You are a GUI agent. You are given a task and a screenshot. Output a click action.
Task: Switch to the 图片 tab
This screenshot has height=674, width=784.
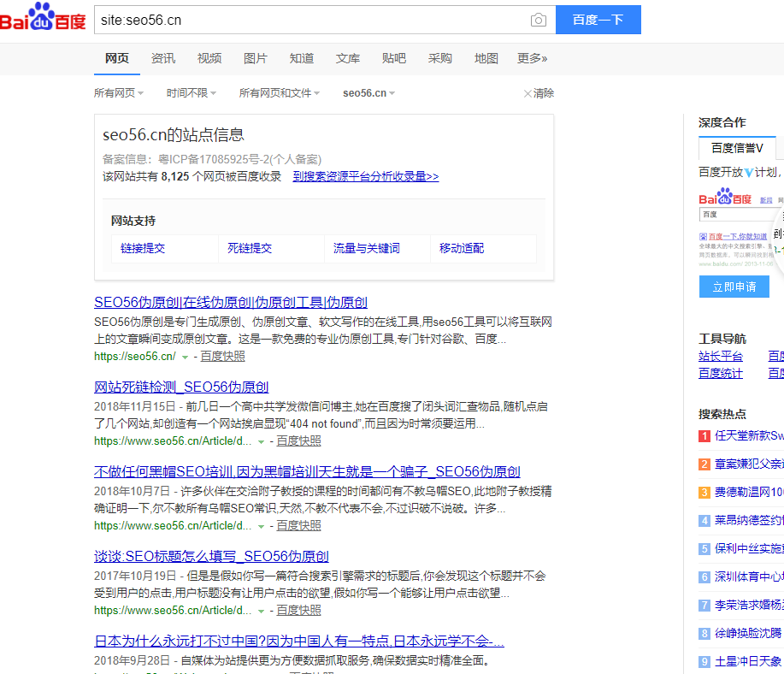pos(255,58)
